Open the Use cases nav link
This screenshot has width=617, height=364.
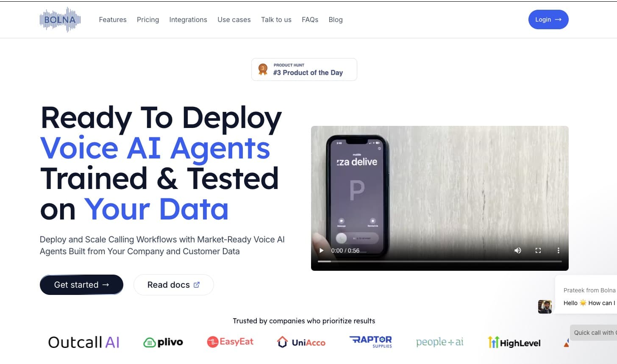234,19
